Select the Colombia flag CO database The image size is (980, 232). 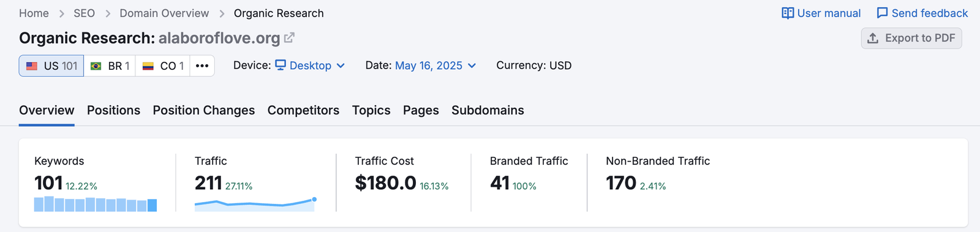(163, 65)
